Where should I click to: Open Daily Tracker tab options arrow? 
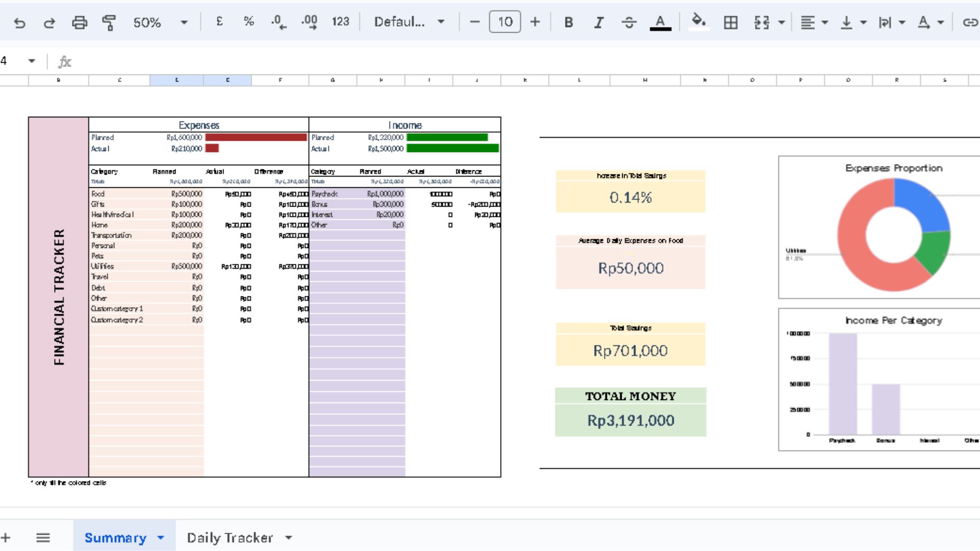(288, 538)
